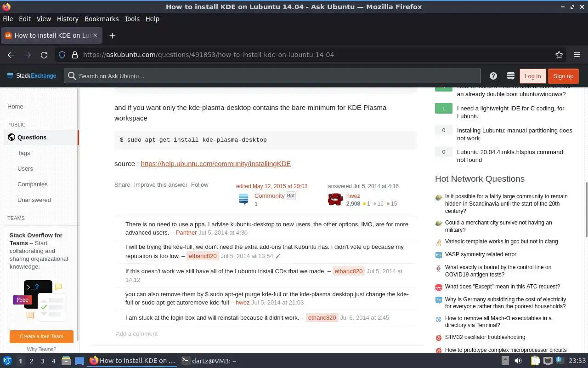The height and width of the screenshot is (368, 588).
Task: Go to Home in the left sidebar
Action: point(15,107)
